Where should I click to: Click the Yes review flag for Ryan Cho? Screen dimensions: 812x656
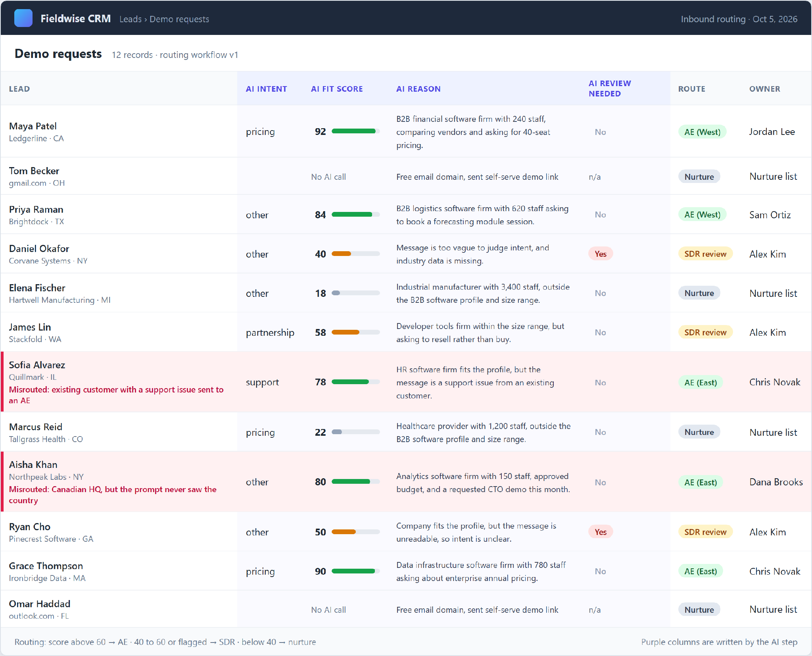(x=601, y=532)
